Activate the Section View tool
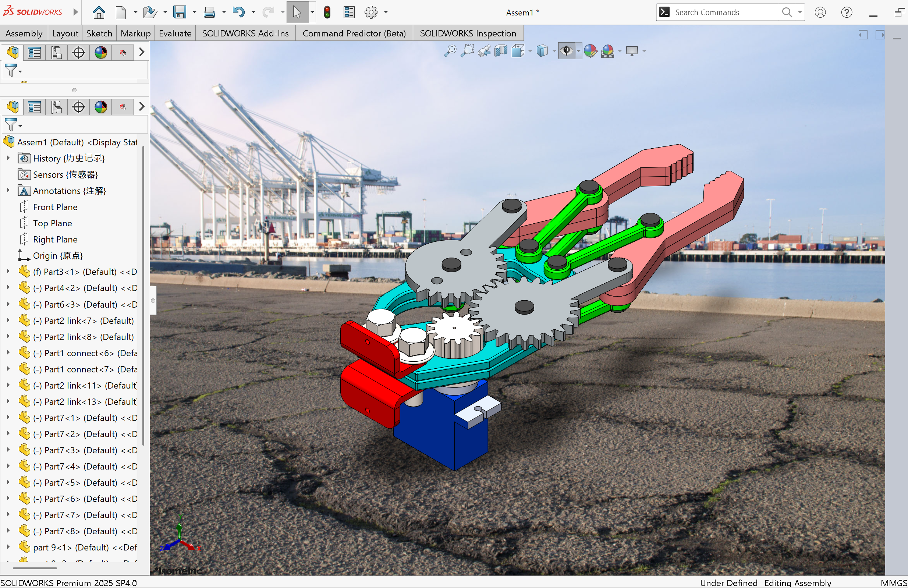 [501, 51]
